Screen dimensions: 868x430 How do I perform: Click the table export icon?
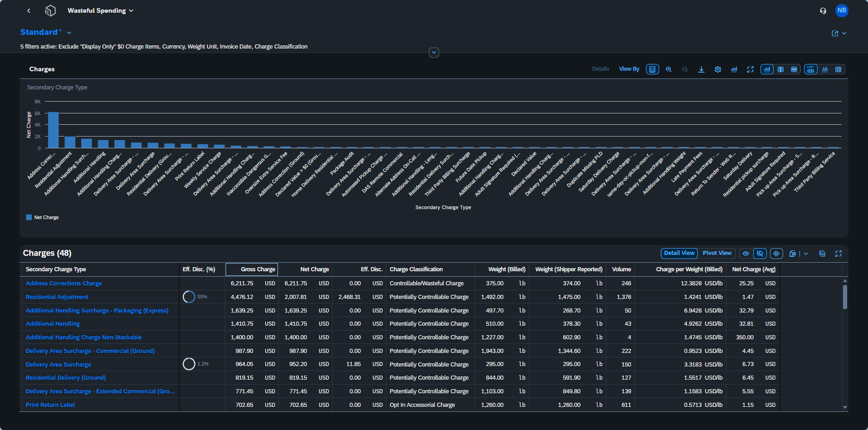click(793, 254)
